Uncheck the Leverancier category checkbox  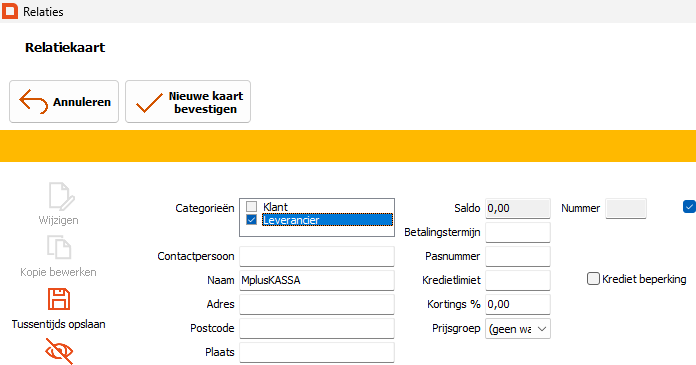click(252, 219)
